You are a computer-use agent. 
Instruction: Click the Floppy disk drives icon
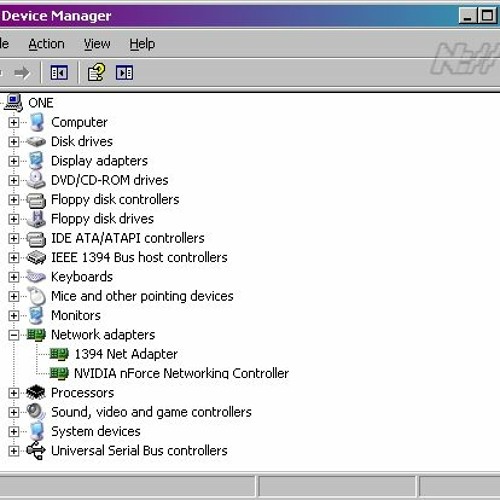[x=36, y=219]
